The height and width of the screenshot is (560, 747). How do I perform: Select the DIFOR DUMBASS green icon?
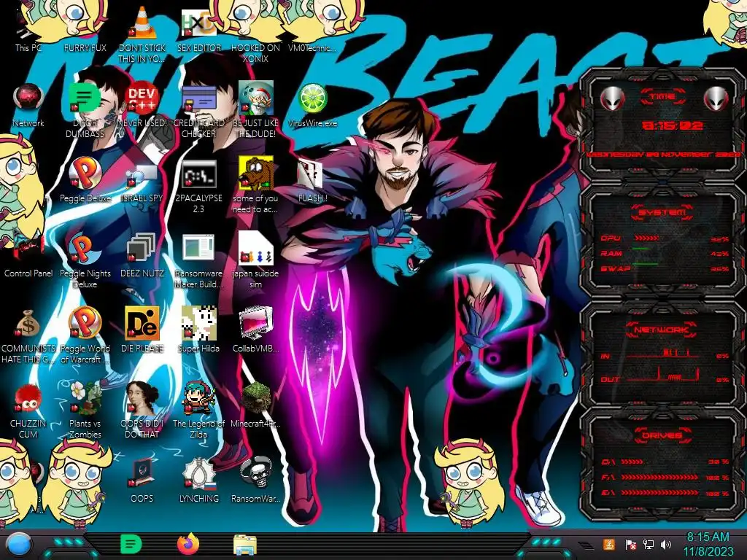(85, 109)
